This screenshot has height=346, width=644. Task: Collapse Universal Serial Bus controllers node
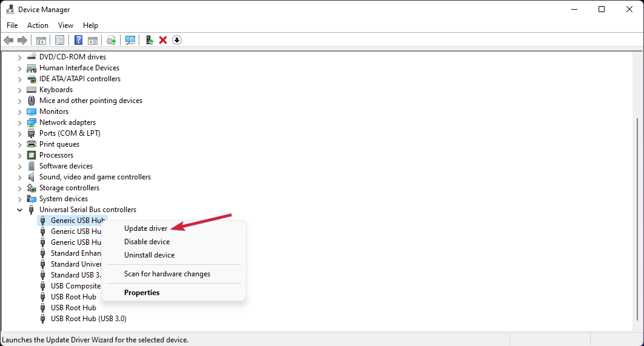[x=20, y=210]
